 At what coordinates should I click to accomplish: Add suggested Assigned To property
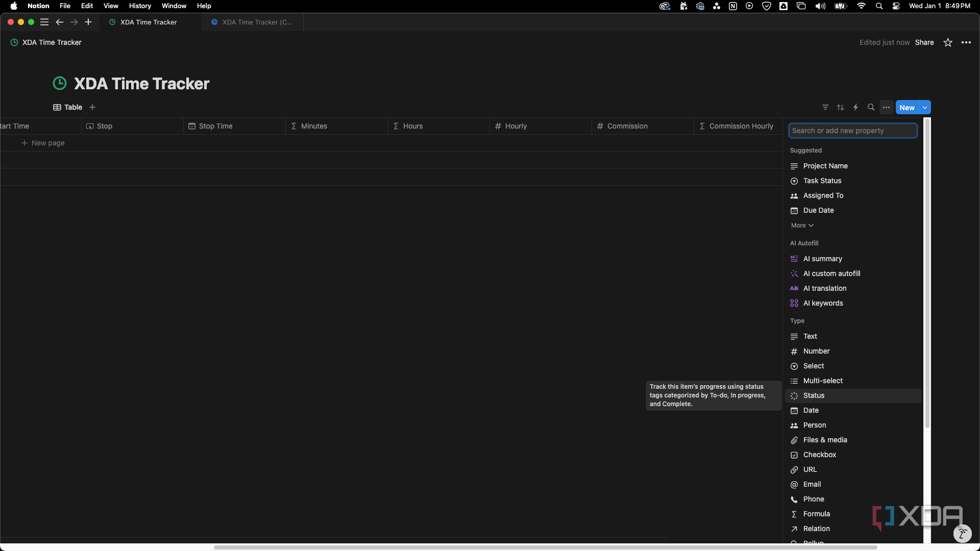(853, 195)
